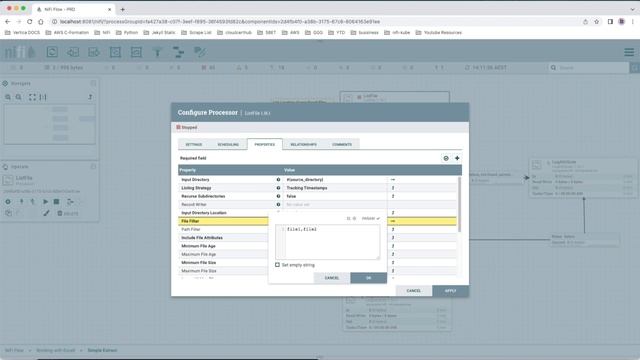Viewport: 640px width, 360px height.
Task: Open the Settings tab
Action: pos(194,144)
